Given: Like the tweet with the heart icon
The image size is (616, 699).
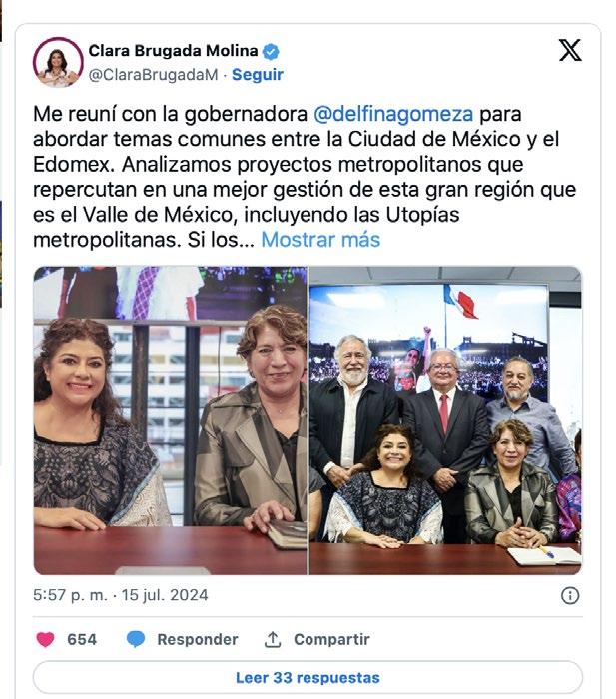Looking at the screenshot, I should (x=45, y=639).
